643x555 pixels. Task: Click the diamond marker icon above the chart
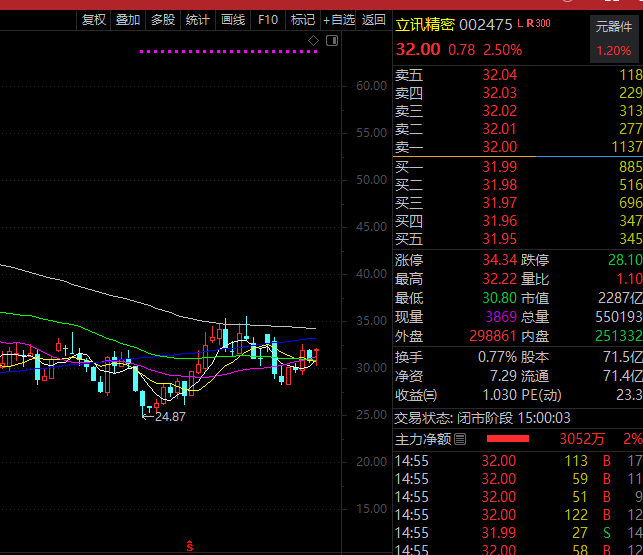coord(313,40)
